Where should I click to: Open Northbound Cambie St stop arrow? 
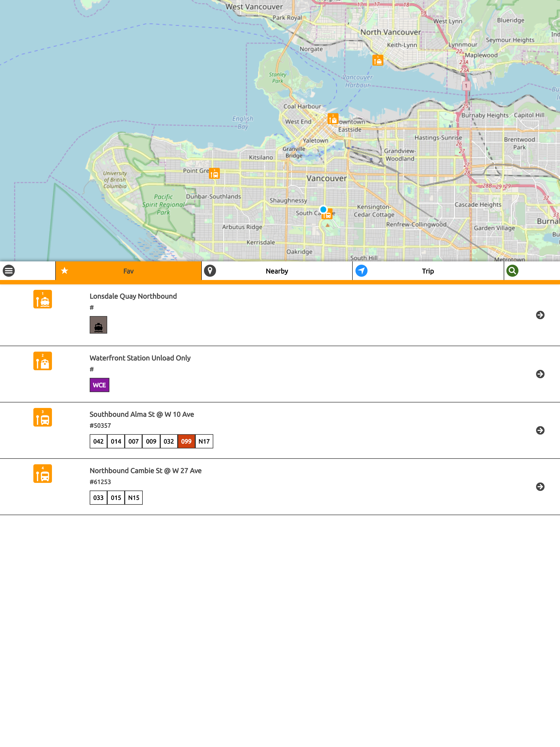coord(540,487)
